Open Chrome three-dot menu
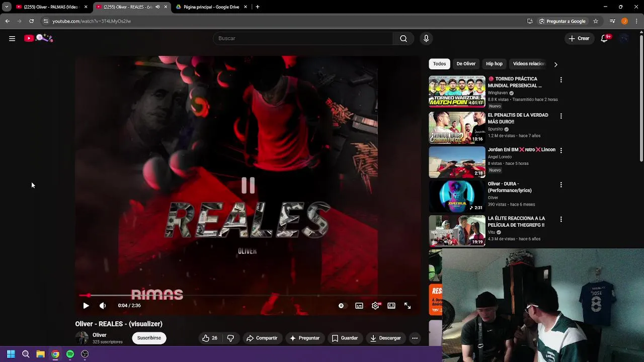 click(637, 21)
